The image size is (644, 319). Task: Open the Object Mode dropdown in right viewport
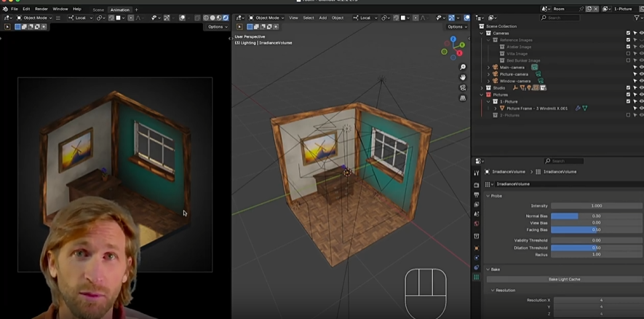(267, 17)
